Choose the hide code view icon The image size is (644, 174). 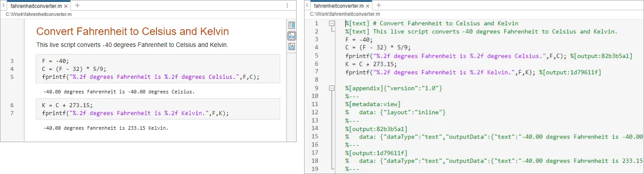(292, 46)
